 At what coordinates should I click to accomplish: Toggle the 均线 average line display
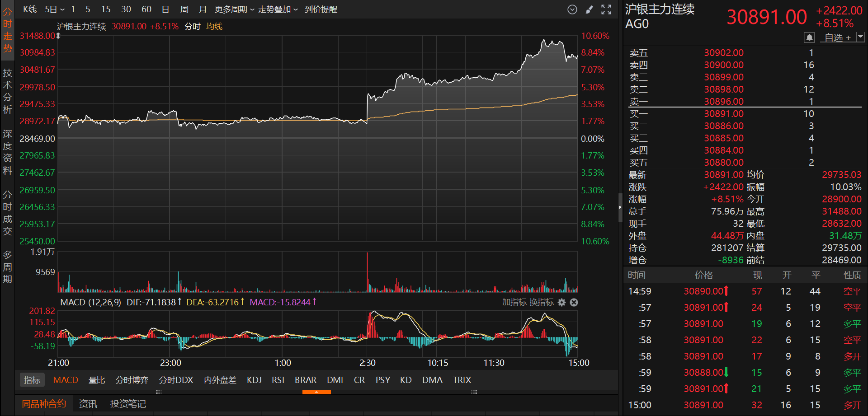214,27
